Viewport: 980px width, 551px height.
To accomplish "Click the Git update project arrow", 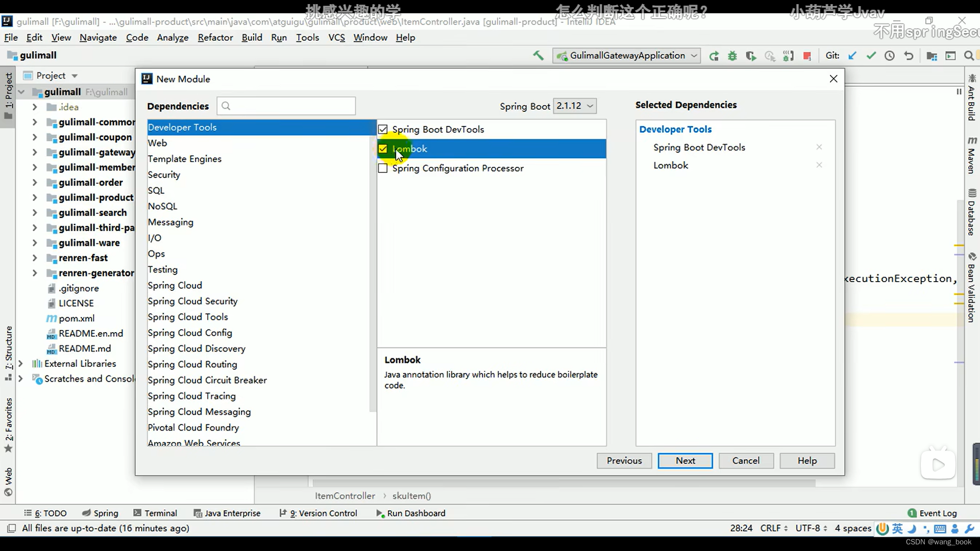I will tap(852, 56).
